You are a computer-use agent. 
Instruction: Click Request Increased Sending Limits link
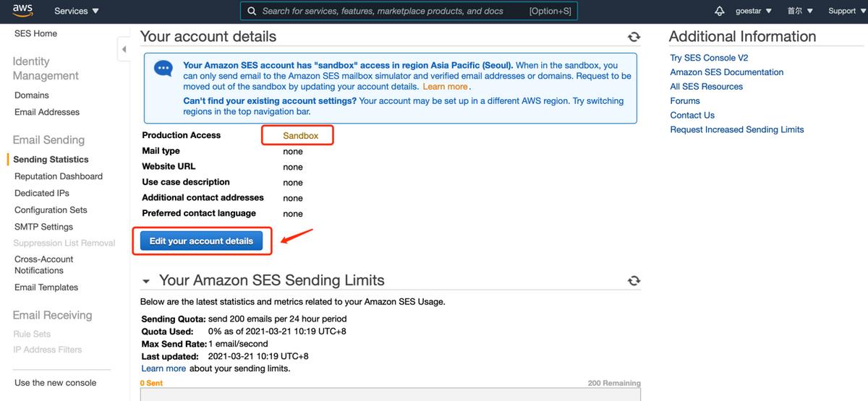[x=737, y=130]
